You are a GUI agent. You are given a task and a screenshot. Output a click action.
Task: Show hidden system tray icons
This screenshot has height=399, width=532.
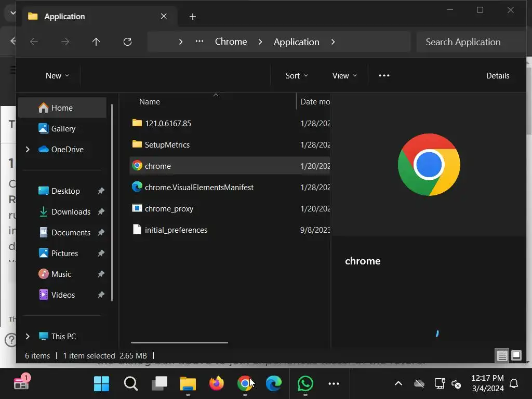(398, 384)
